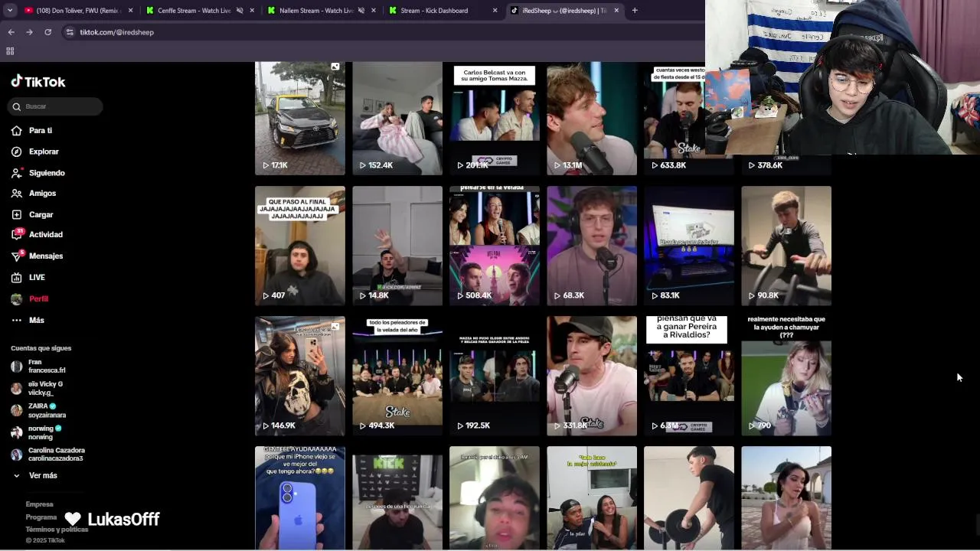The width and height of the screenshot is (980, 551).
Task: Open the peleadores de la velada video
Action: coord(397,376)
